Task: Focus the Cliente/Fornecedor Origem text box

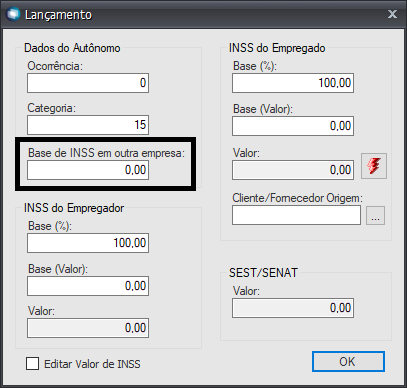Action: [x=296, y=215]
